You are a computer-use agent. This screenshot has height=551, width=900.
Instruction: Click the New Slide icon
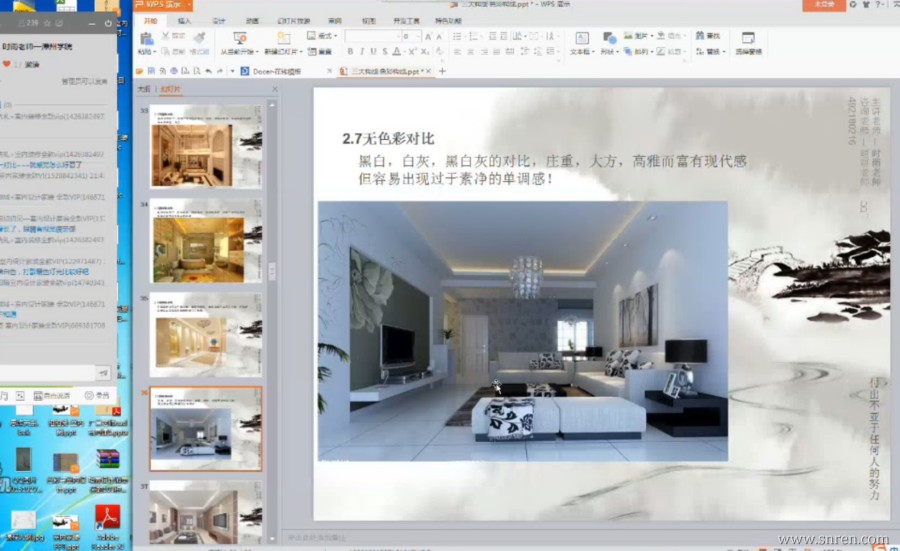[284, 38]
